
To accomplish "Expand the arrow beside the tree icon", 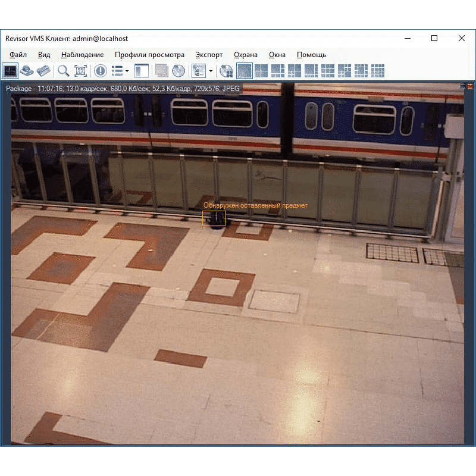I will point(211,71).
